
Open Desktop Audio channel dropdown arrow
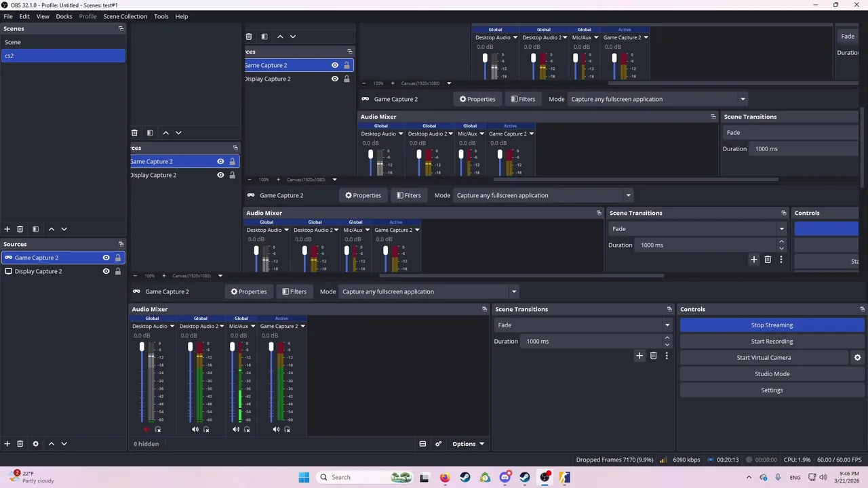point(172,326)
